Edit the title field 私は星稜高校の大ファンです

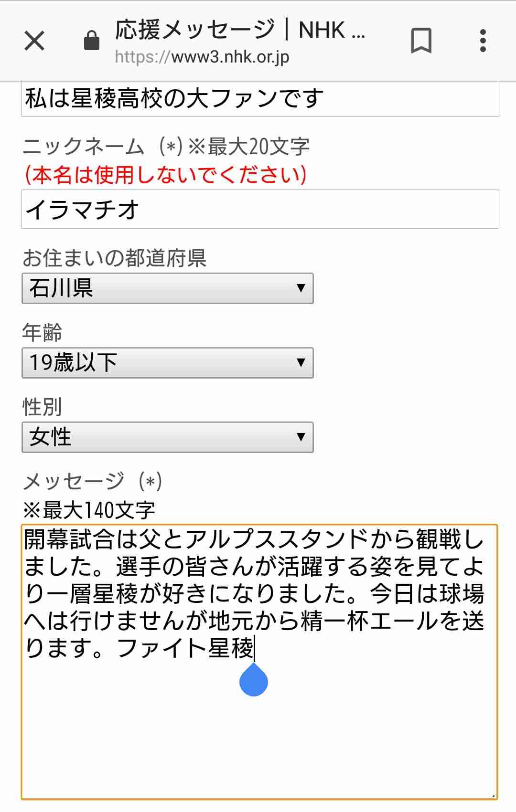tap(260, 99)
